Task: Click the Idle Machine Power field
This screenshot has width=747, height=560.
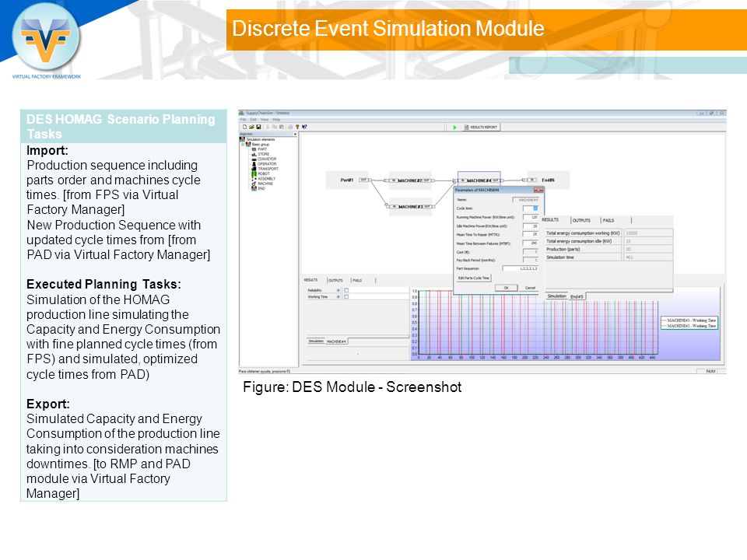Action: click(530, 226)
